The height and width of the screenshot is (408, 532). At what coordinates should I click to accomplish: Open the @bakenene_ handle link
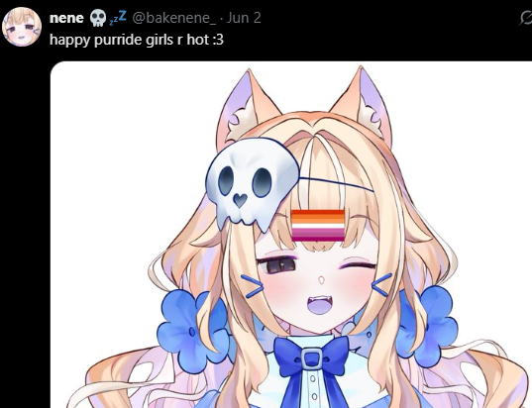tap(173, 18)
